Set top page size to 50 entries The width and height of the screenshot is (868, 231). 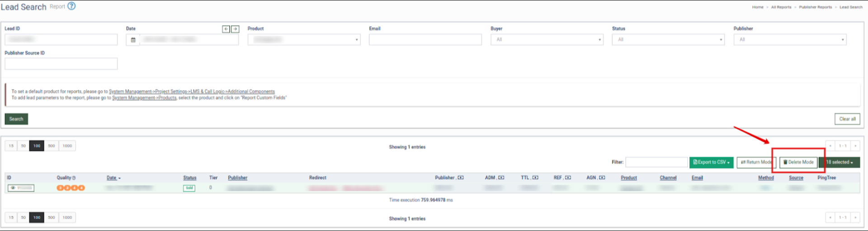(24, 146)
